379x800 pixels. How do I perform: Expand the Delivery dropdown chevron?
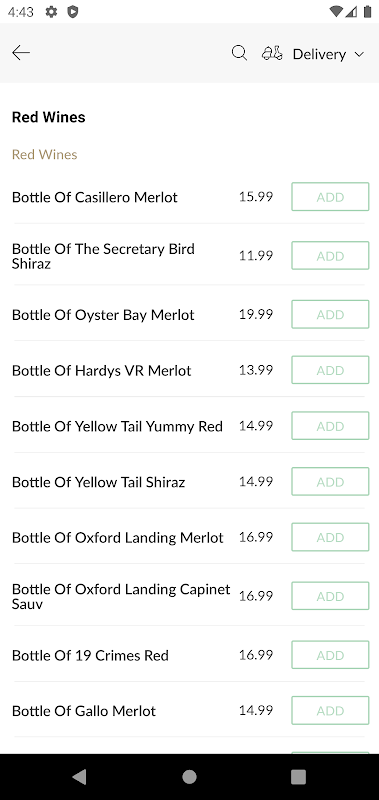[x=359, y=54]
